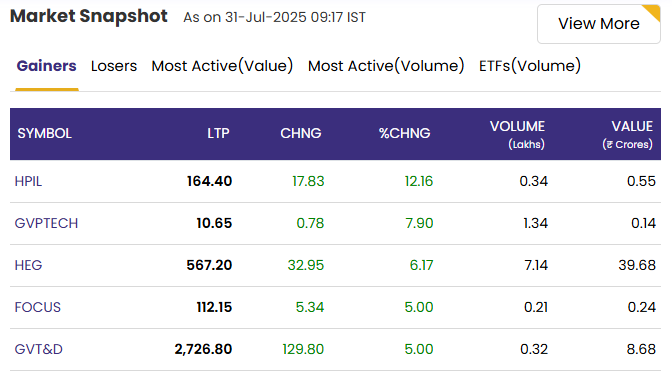The height and width of the screenshot is (376, 672).
Task: Switch to Most Active(Volume) tab
Action: [x=386, y=66]
